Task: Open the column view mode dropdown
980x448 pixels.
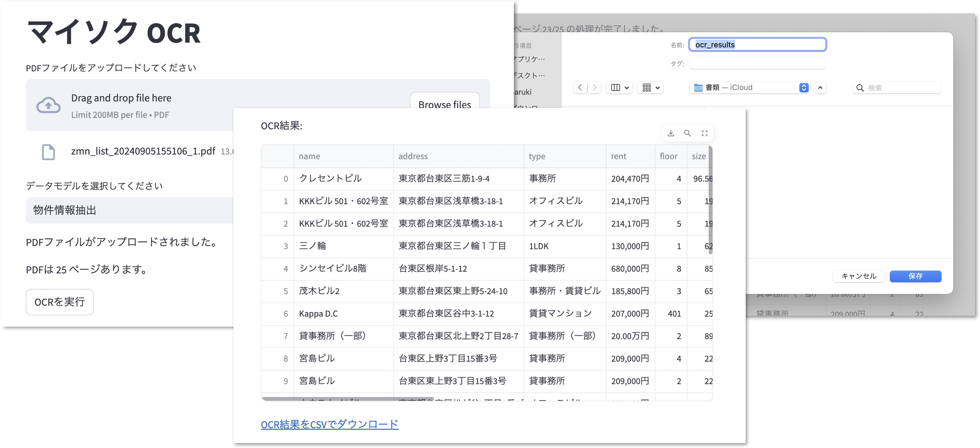Action: tap(619, 88)
